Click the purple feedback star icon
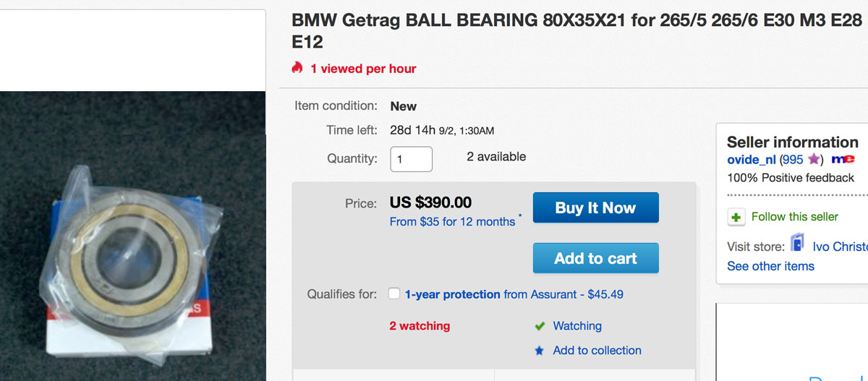The width and height of the screenshot is (868, 381). (x=814, y=159)
